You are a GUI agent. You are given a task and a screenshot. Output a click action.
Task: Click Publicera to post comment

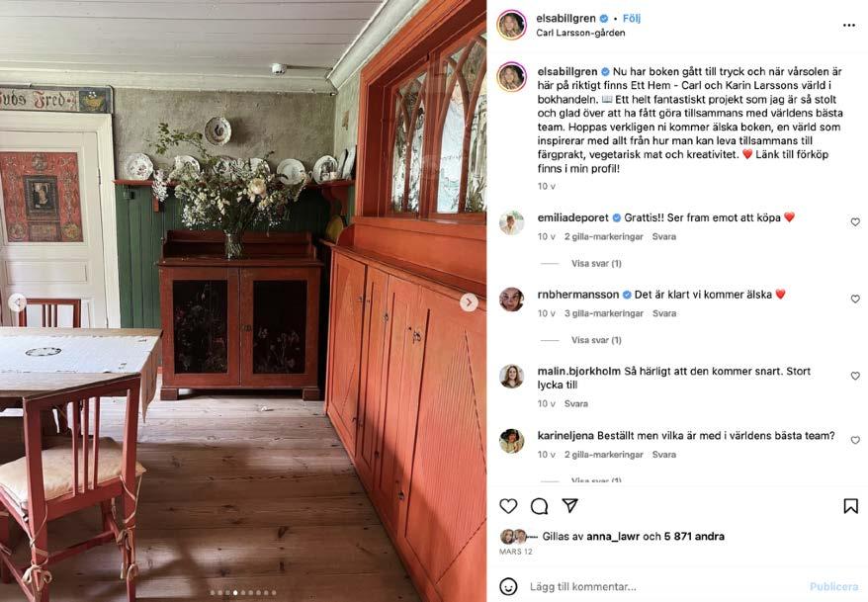tap(833, 586)
